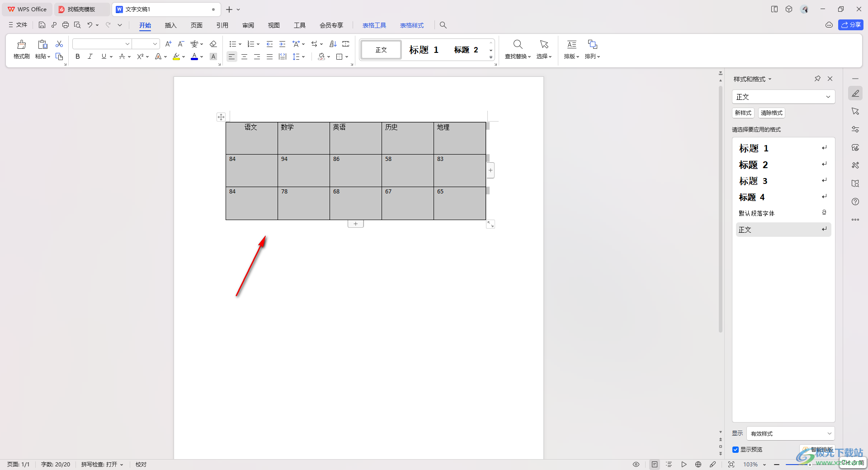Image resolution: width=868 pixels, height=470 pixels.
Task: Toggle character shading A button
Action: coord(213,56)
